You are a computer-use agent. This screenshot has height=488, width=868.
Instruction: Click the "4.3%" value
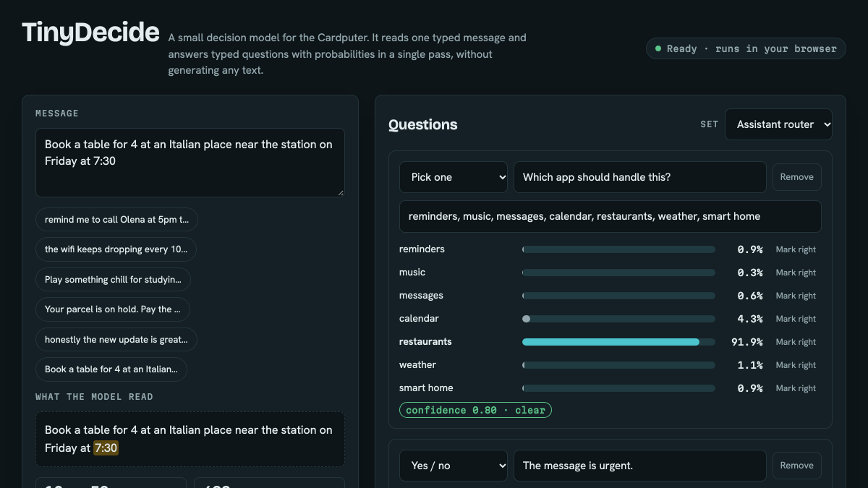click(750, 319)
